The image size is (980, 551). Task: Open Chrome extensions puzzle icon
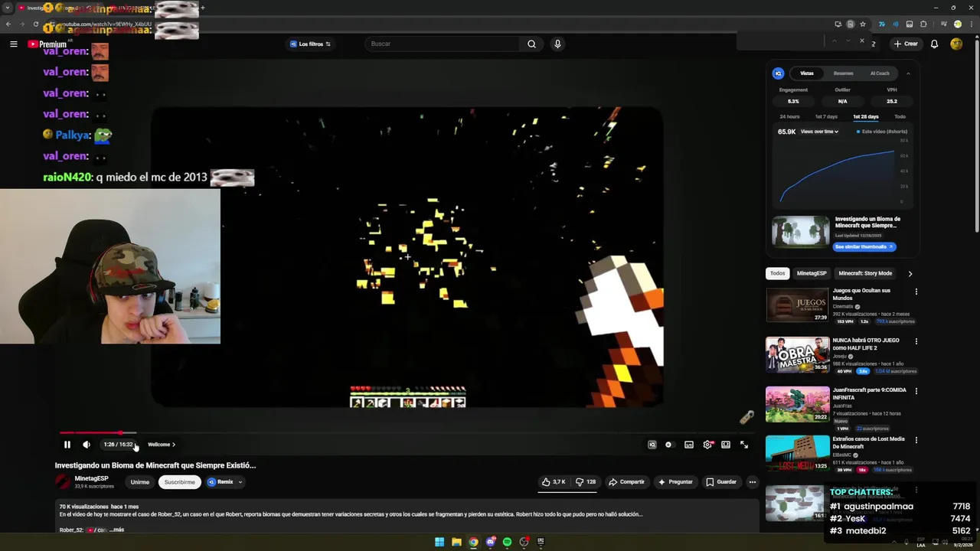tap(923, 24)
